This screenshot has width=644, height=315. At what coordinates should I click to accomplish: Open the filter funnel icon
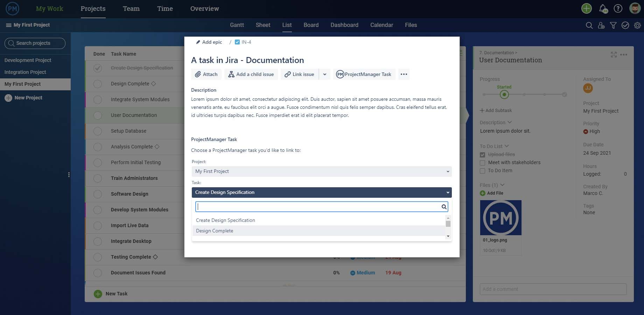[613, 25]
